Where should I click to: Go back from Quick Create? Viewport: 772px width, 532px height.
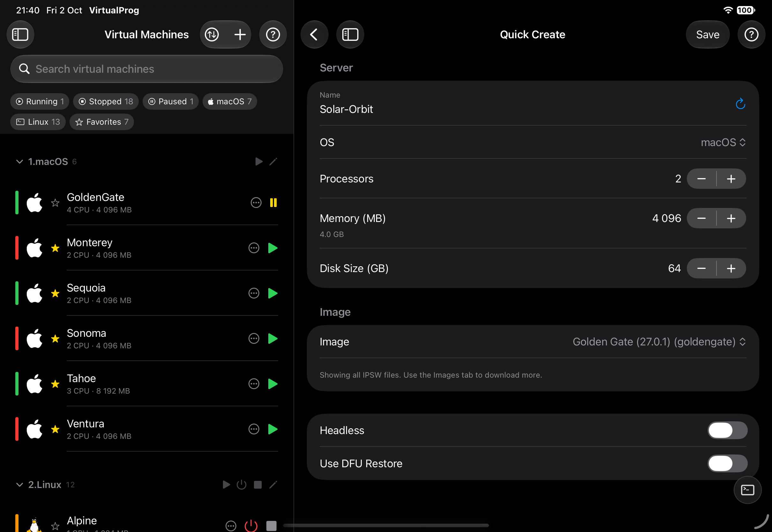click(x=314, y=34)
